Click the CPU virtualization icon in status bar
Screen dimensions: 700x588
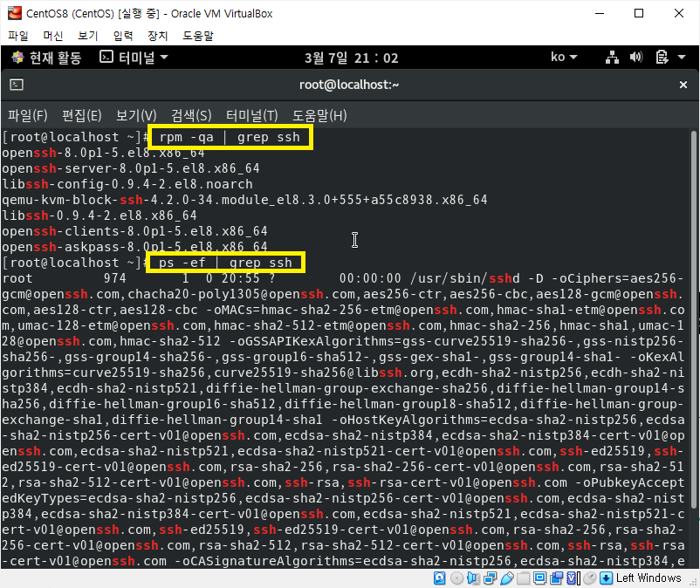(x=573, y=578)
